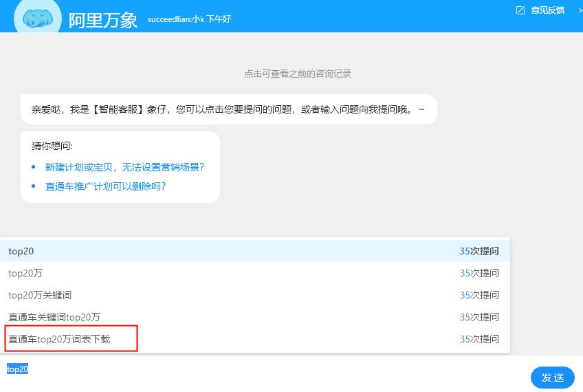Open question 直通车推广计划可以删除吗

click(x=105, y=186)
